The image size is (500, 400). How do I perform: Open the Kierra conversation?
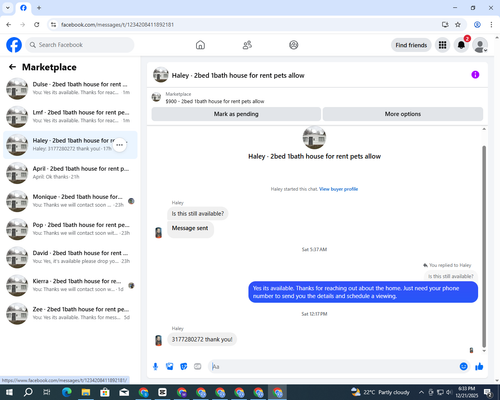coord(70,285)
